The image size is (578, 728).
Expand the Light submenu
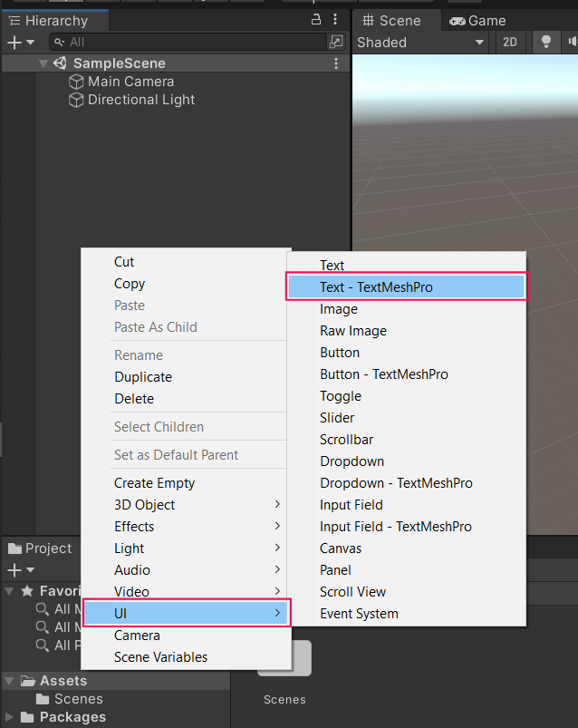point(184,548)
